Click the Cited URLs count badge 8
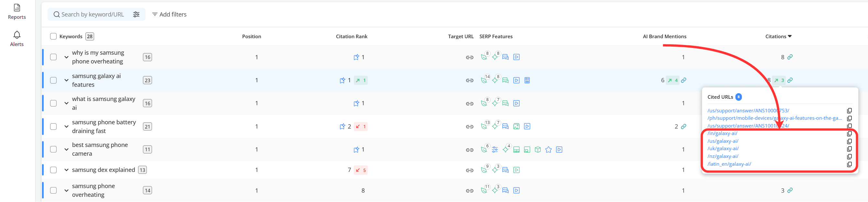Screen dimensions: 868x202 738,97
